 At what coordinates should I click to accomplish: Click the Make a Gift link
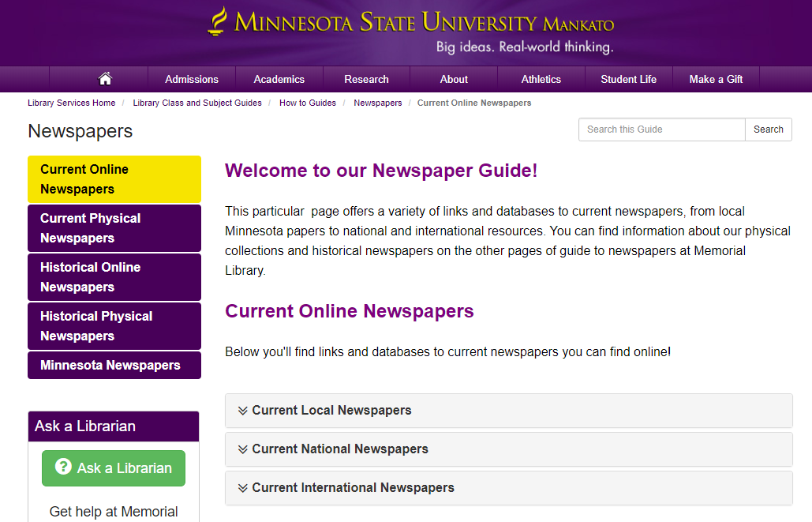tap(716, 79)
